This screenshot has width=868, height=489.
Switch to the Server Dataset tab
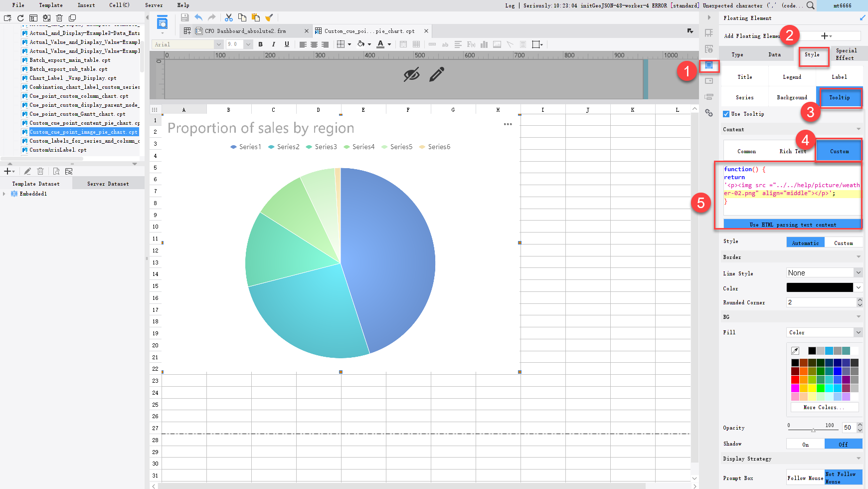[x=108, y=184]
